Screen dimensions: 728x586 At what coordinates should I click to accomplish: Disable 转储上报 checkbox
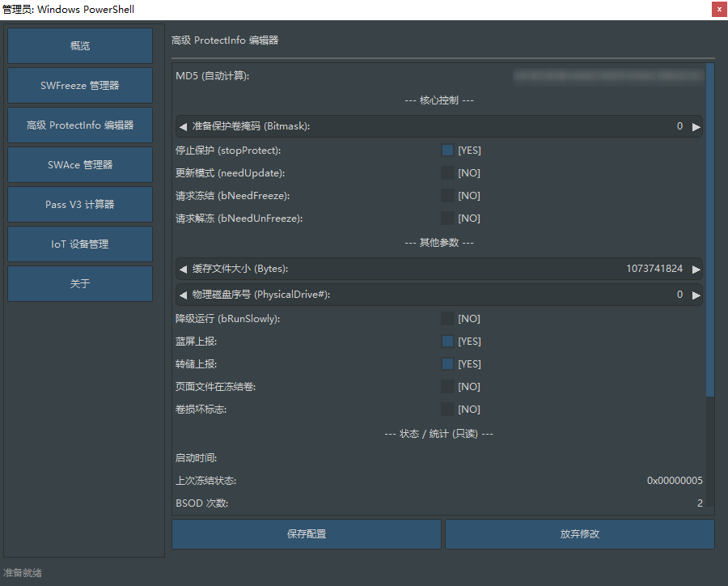[447, 364]
